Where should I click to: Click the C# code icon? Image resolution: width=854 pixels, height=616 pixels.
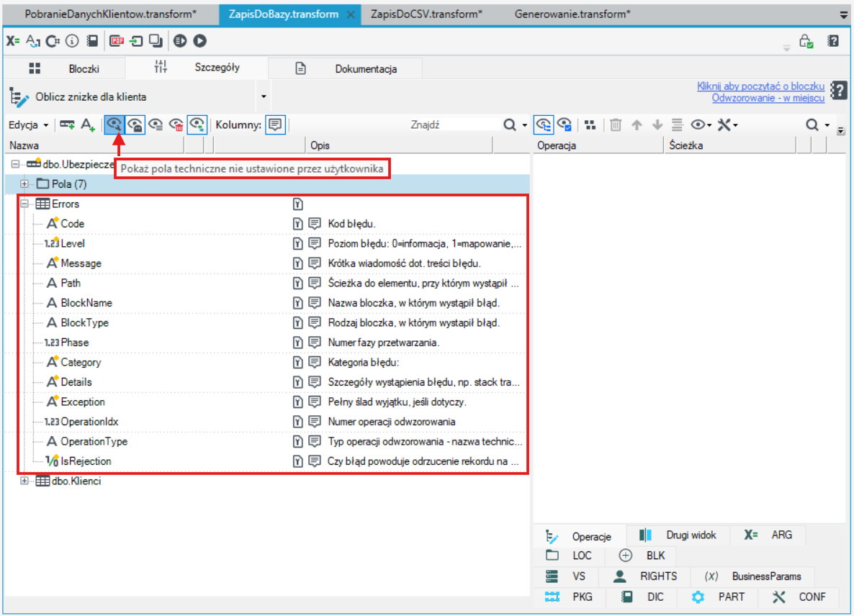coord(53,41)
